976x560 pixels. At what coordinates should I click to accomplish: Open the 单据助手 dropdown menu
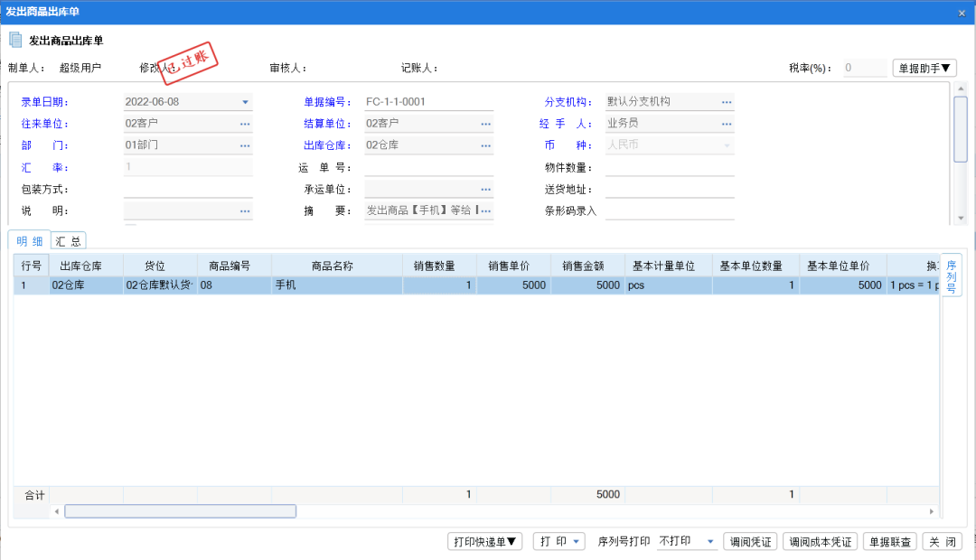(x=924, y=67)
